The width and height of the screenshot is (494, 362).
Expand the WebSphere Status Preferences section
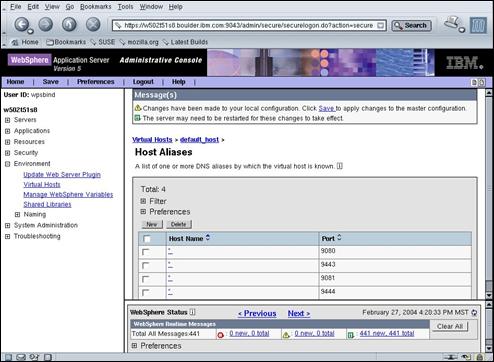point(134,346)
